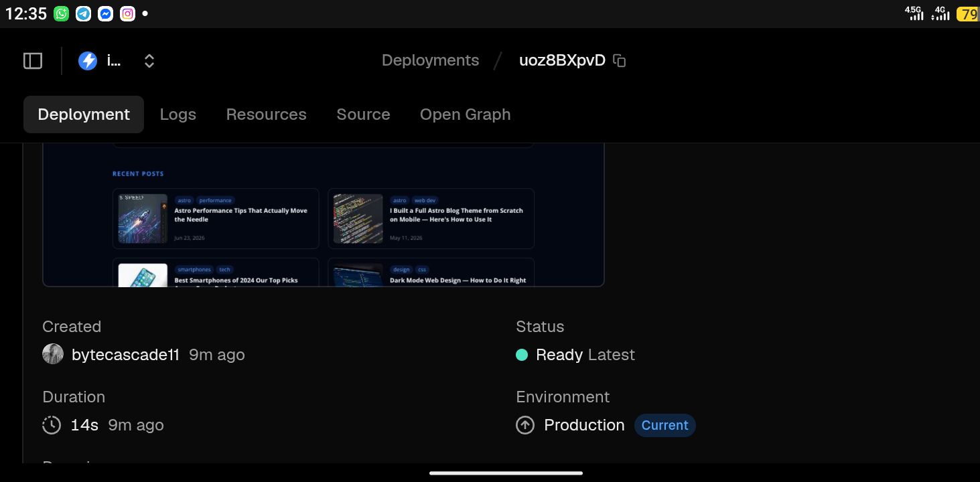Tap the 4.5G signal strength indicator
This screenshot has height=482, width=980.
tap(914, 13)
